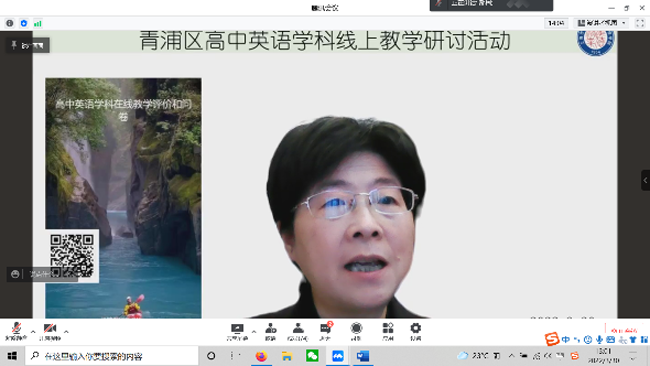Unmute the microphone in the meeting toolbar
650x366 pixels.
(16, 331)
